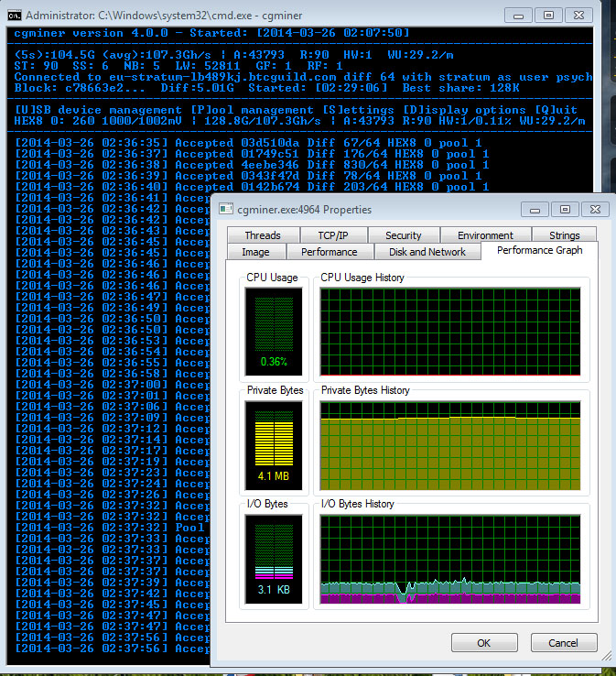Click the I/O Bytes gauge showing 3.1 KB
This screenshot has height=676, width=616.
(274, 559)
